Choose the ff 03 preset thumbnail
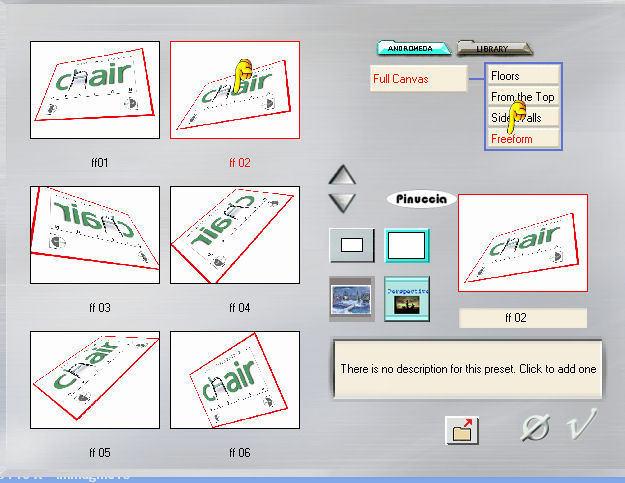The image size is (625, 483). point(95,235)
